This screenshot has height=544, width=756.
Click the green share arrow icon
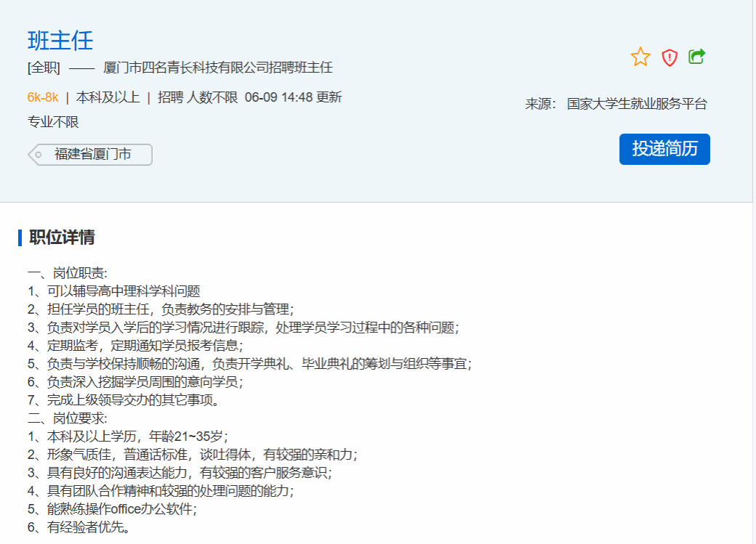tap(697, 56)
